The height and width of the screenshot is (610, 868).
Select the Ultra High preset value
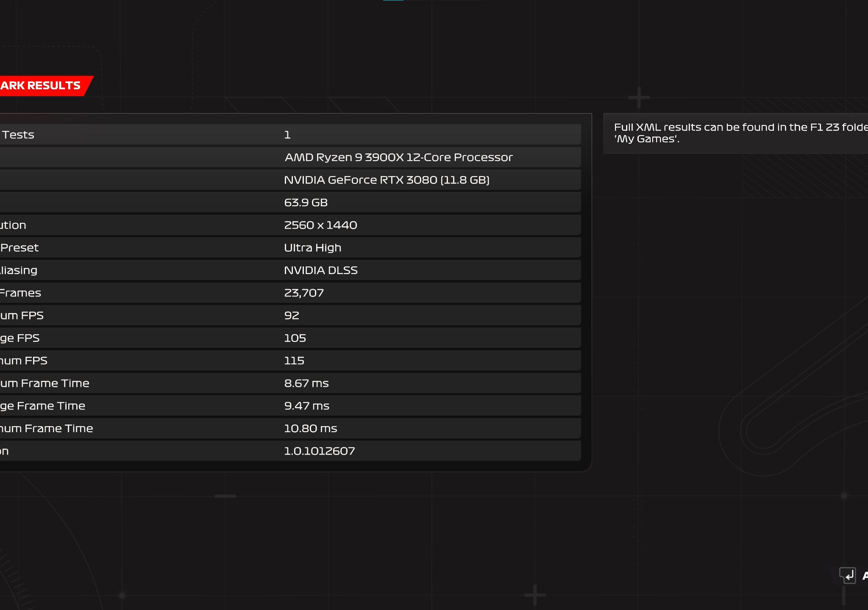(x=312, y=248)
